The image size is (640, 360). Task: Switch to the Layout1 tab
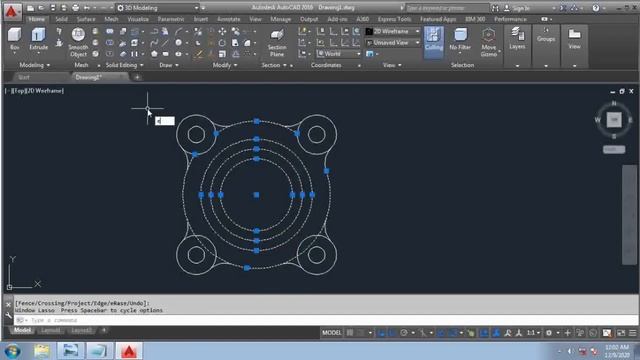tap(51, 330)
